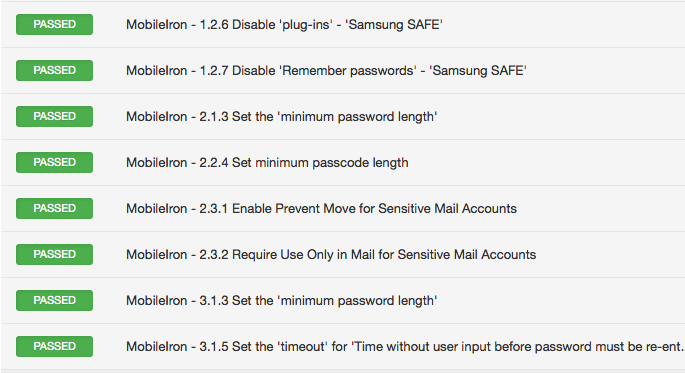Open 2.3.1 Enable Prevent Move for Sensitive Mail

321,208
